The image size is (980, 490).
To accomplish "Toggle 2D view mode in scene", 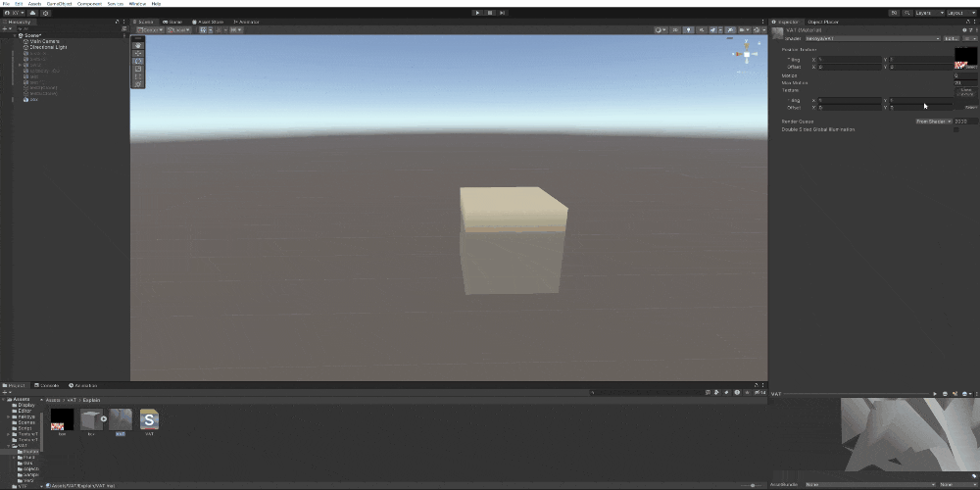I will 676,30.
